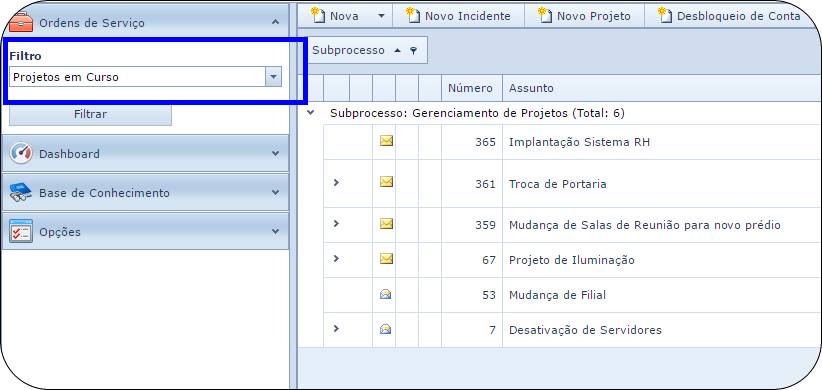Click envelope icon in row 365
This screenshot has width=822, height=390.
[386, 141]
